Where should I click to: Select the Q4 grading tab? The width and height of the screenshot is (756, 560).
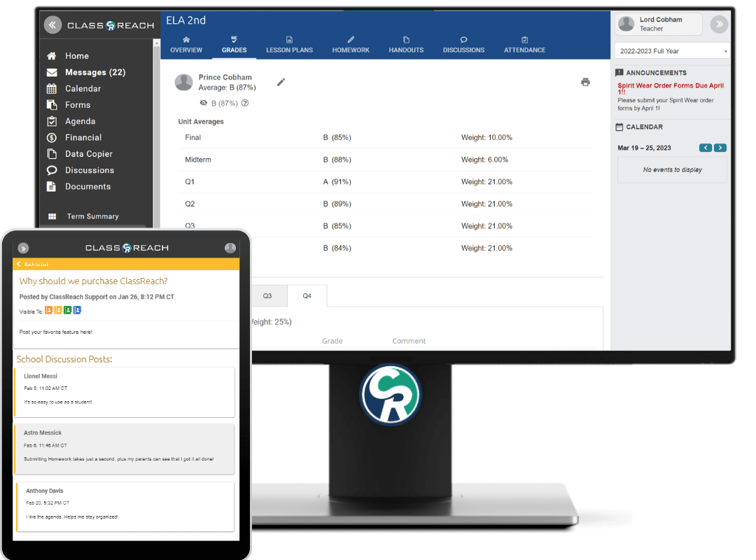(x=307, y=295)
